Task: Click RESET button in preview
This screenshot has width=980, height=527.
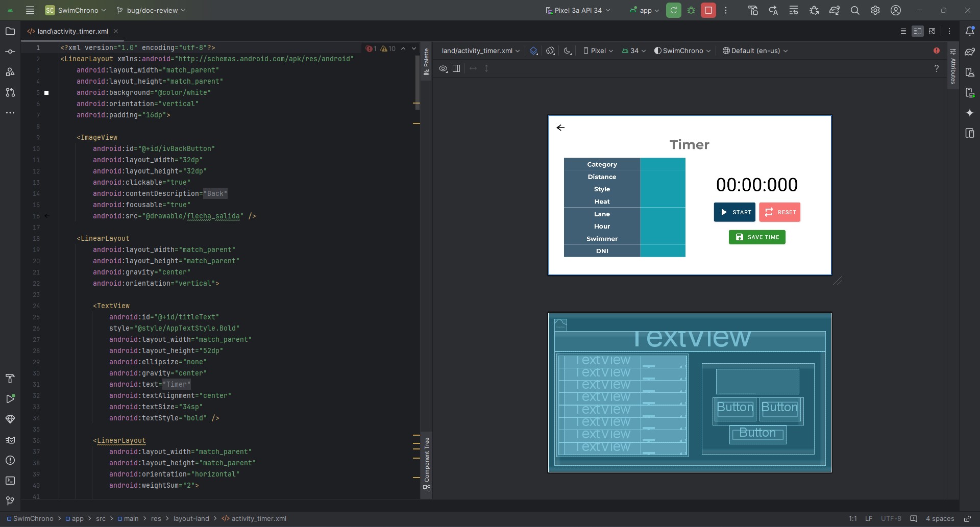Action: [x=779, y=212]
